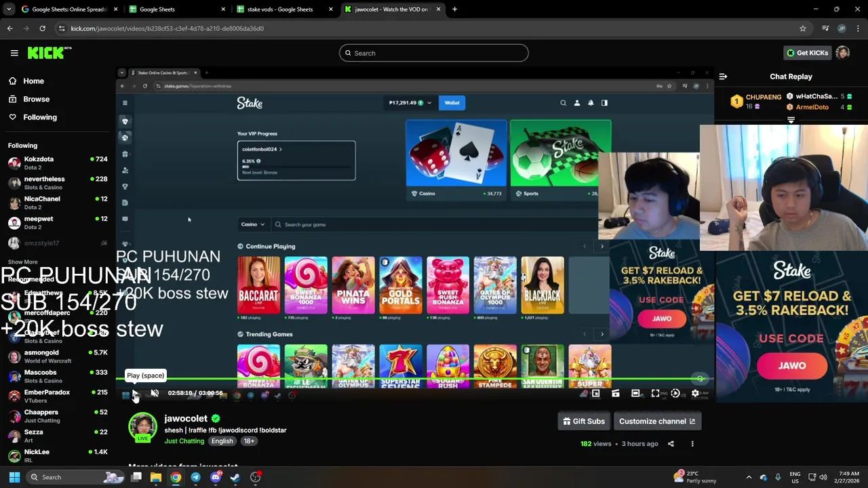
Task: Seek using the green video progress bar
Action: [x=415, y=380]
